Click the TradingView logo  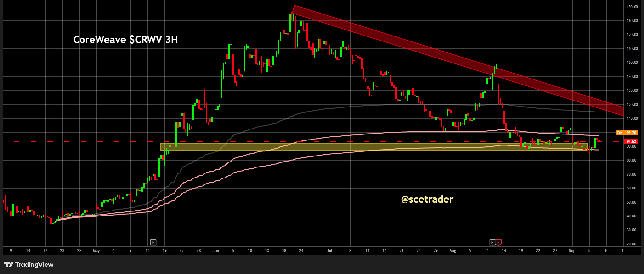click(8, 265)
